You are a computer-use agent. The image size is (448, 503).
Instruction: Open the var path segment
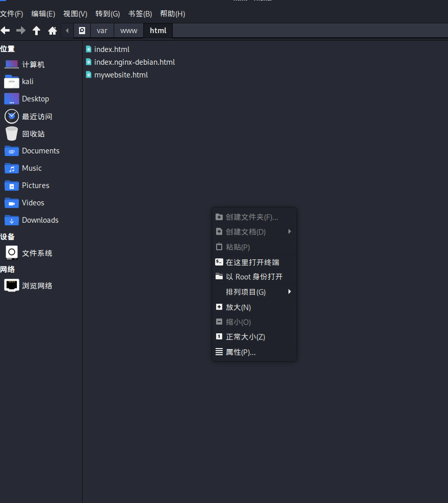click(x=102, y=31)
